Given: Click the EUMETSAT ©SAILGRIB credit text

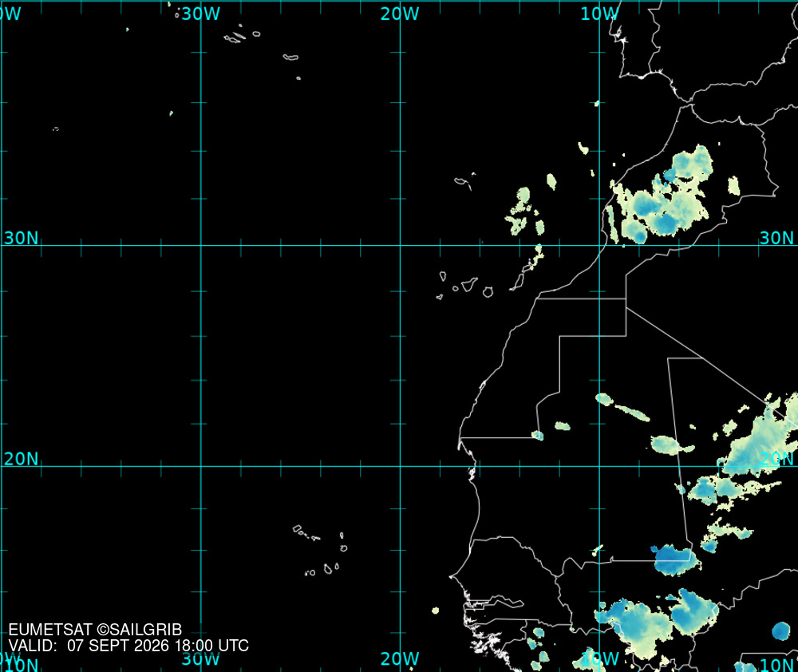Looking at the screenshot, I should 95,630.
